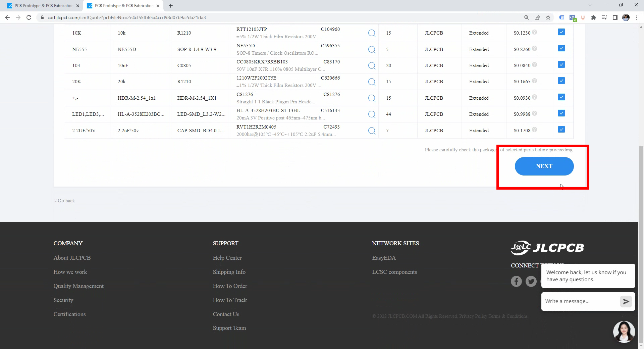Click the Go back link below the parts table
Image resolution: width=644 pixels, height=349 pixels.
point(64,200)
